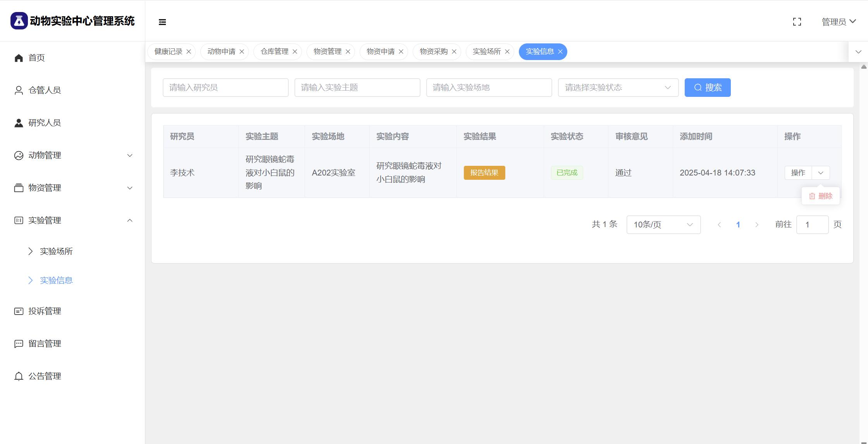Image resolution: width=868 pixels, height=444 pixels.
Task: Click the 请输入研究员 input field
Action: (226, 88)
